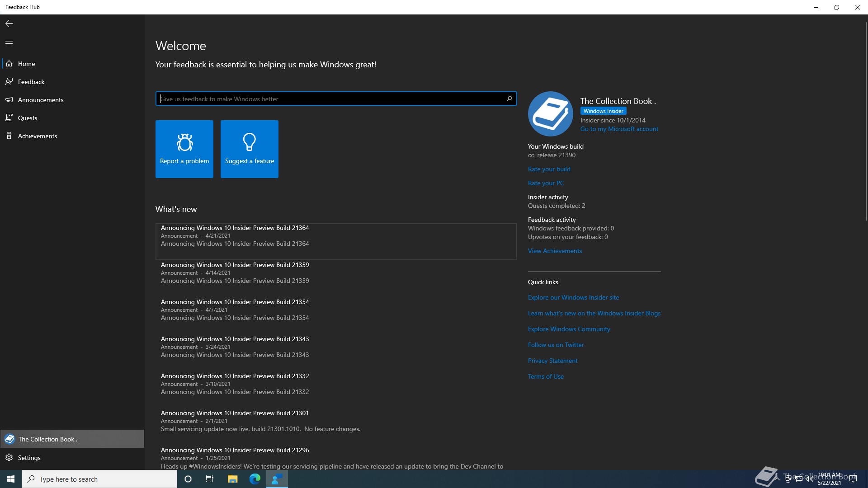868x488 pixels.
Task: Click the Report a problem bug tile
Action: click(184, 149)
